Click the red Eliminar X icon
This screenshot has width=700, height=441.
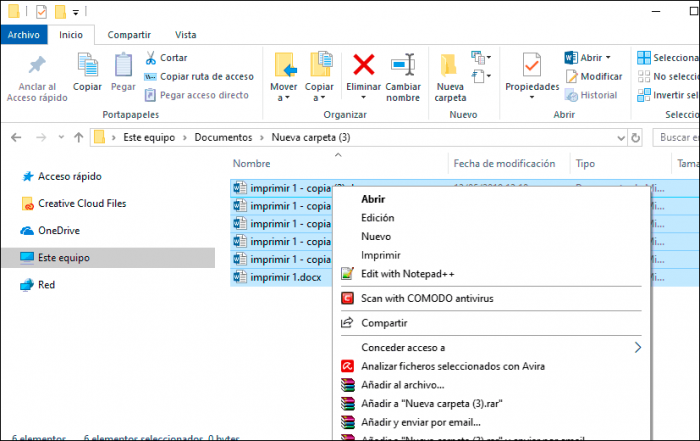click(363, 64)
